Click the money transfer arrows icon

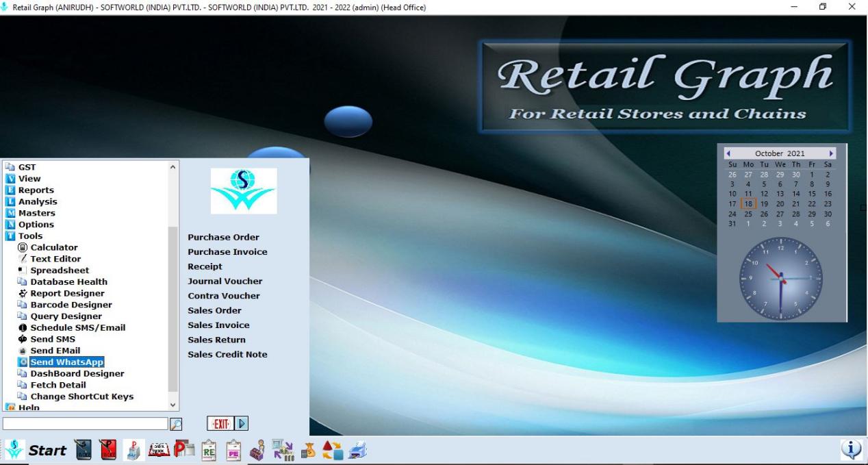point(283,450)
